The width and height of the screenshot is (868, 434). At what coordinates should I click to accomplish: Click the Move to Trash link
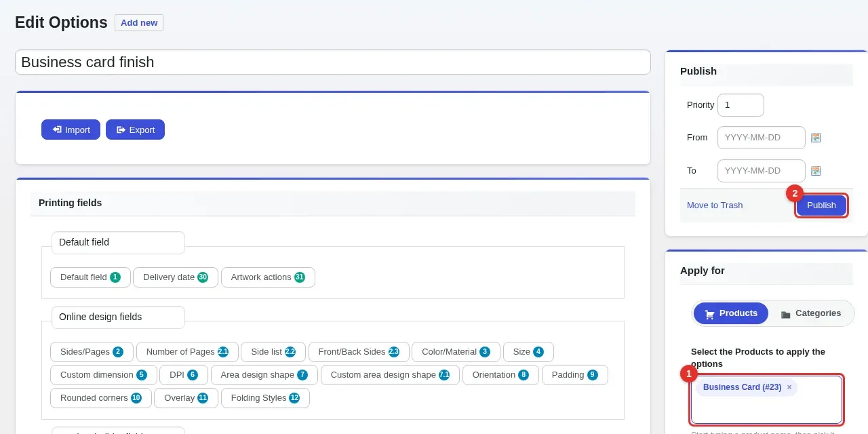[x=715, y=205]
